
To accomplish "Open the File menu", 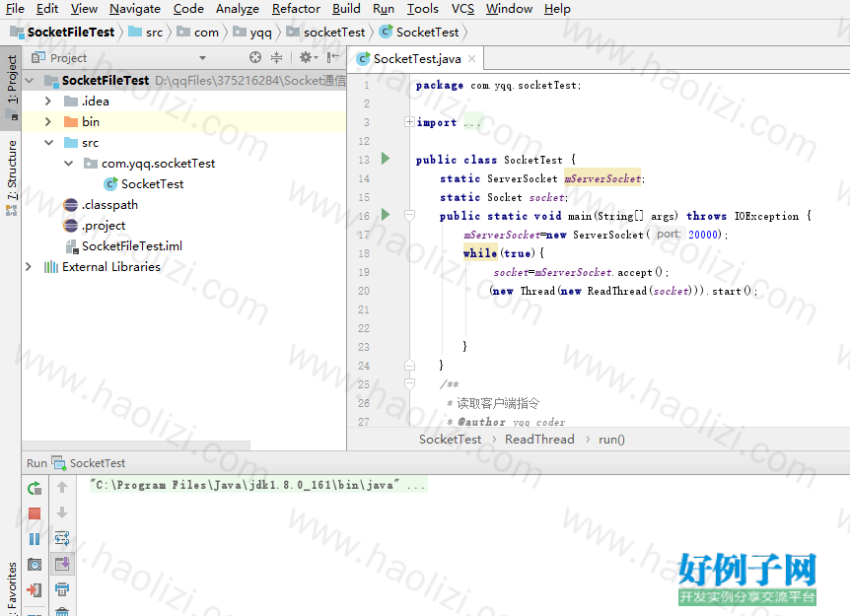I will point(15,9).
